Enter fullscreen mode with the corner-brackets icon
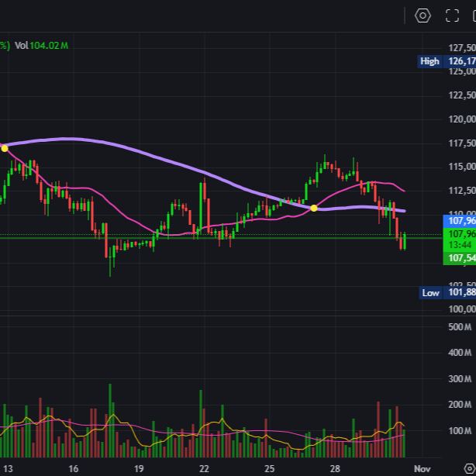Screen dimensions: 476x476 (452, 16)
